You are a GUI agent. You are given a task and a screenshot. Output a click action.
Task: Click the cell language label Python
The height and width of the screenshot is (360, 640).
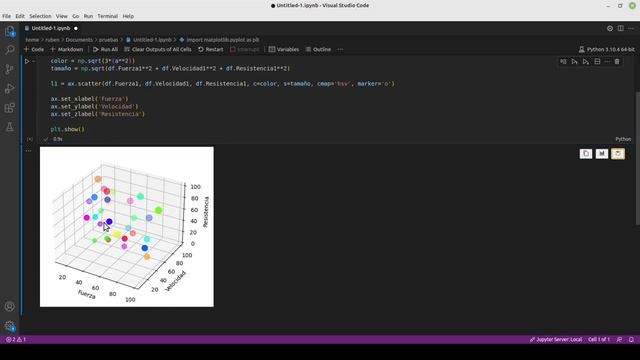coord(623,139)
